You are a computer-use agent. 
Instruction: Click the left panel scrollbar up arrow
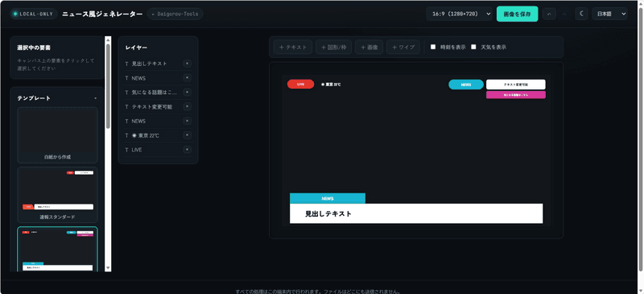pos(108,40)
